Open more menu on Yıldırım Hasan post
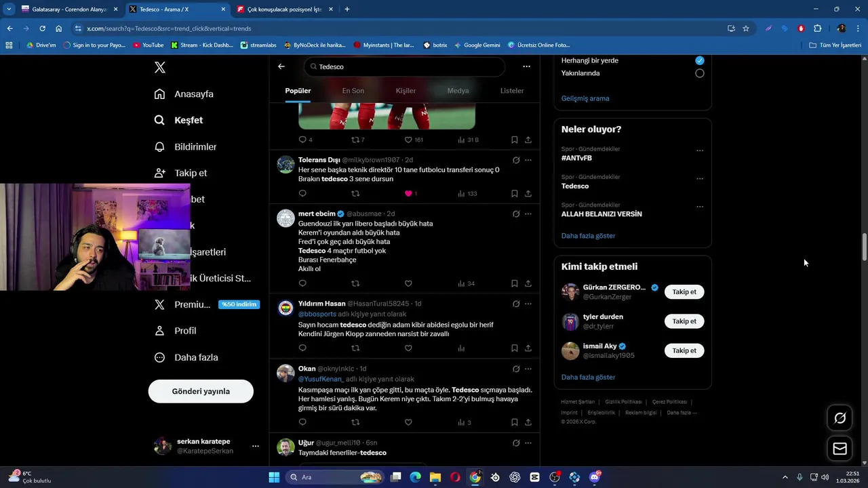868x488 pixels. click(528, 304)
